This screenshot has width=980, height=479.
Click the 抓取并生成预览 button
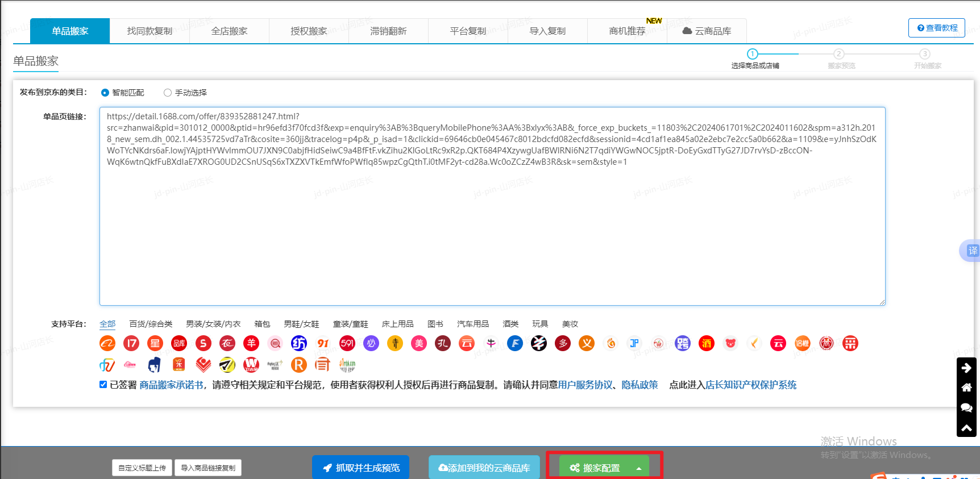tap(360, 468)
